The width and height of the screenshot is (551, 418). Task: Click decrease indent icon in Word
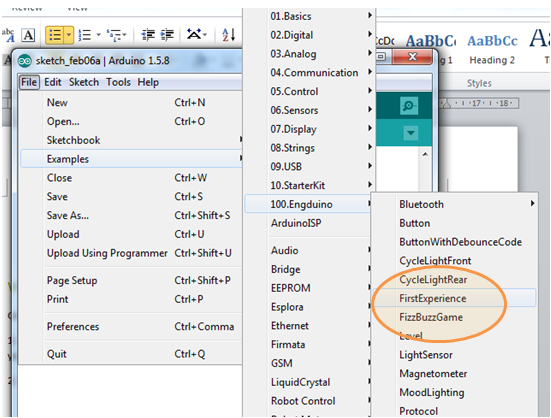pos(148,34)
